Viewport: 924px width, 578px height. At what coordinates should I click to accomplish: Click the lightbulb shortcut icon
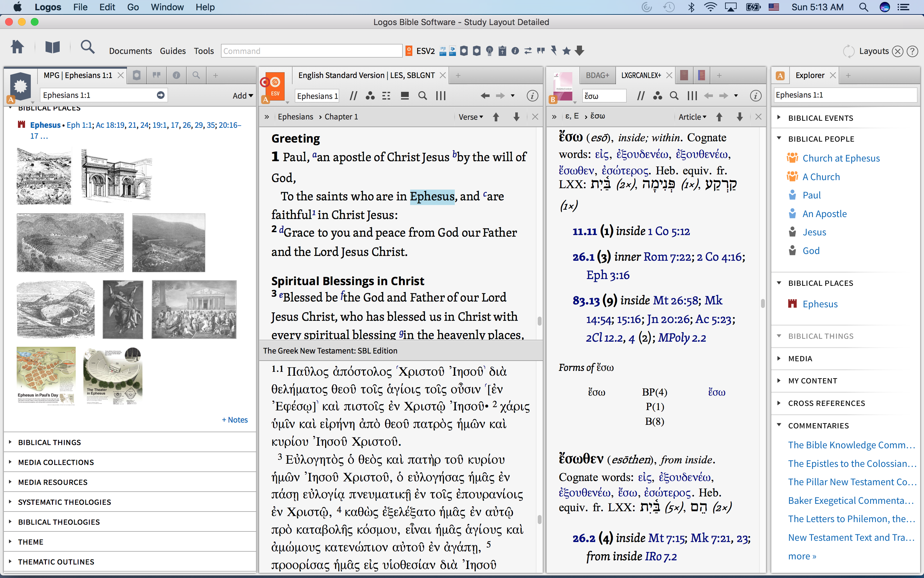tap(490, 51)
